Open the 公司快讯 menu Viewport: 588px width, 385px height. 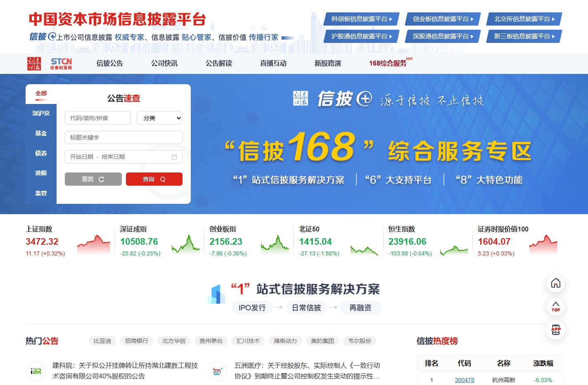point(164,64)
